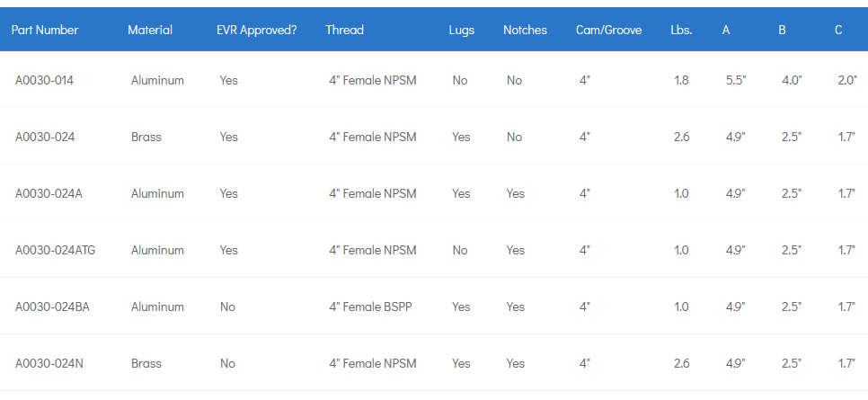Select part number A0030-024
This screenshot has height=400, width=868.
(x=44, y=137)
